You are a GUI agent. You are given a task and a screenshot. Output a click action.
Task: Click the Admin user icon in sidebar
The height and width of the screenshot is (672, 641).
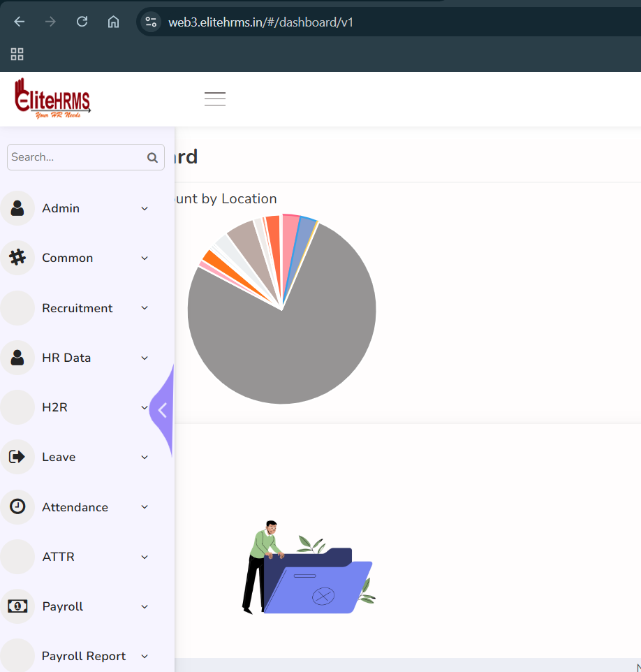(17, 208)
